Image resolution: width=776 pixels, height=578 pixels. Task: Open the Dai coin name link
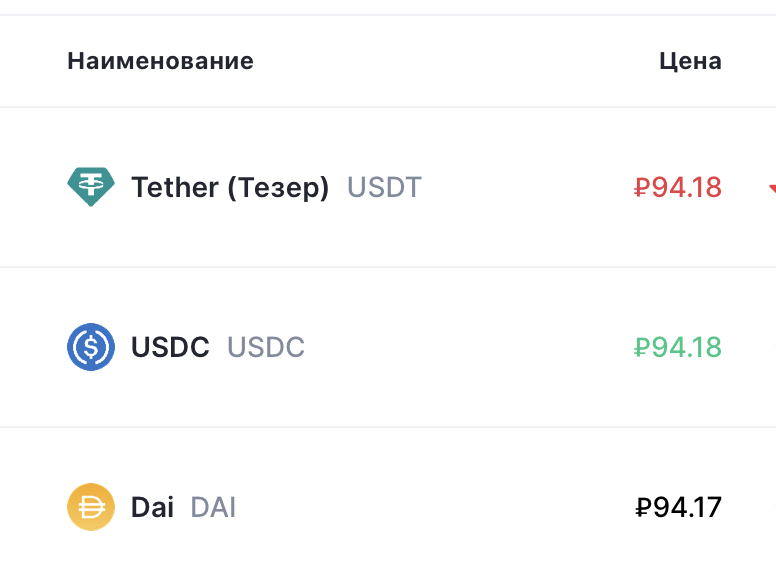click(152, 507)
